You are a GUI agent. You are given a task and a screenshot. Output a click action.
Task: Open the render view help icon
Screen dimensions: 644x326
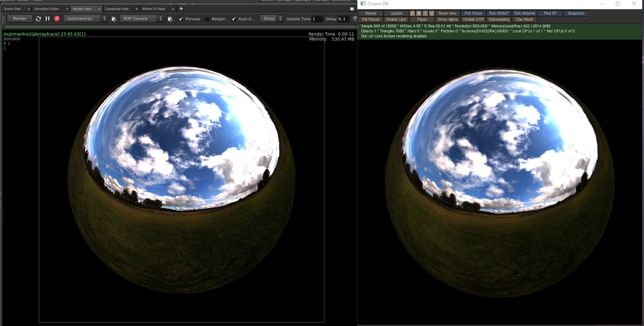tap(355, 19)
